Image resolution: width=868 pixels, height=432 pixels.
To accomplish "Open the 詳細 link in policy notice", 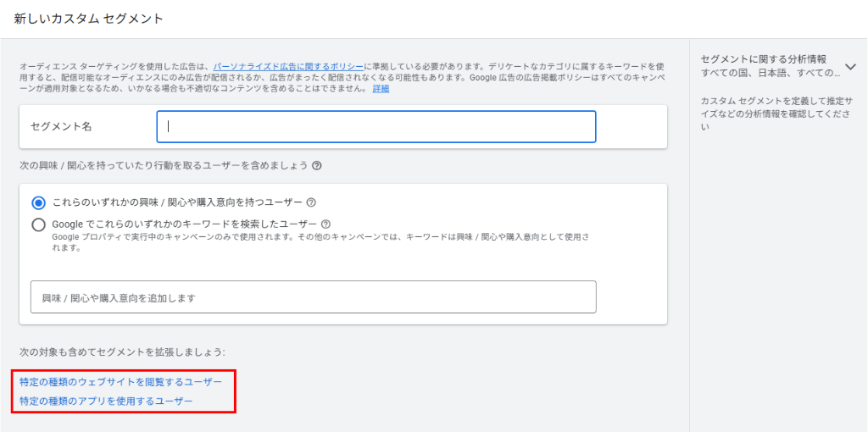I will click(381, 88).
